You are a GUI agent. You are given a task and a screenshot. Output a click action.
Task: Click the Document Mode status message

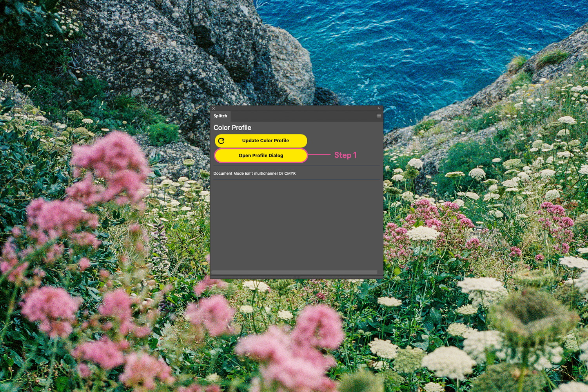[254, 173]
